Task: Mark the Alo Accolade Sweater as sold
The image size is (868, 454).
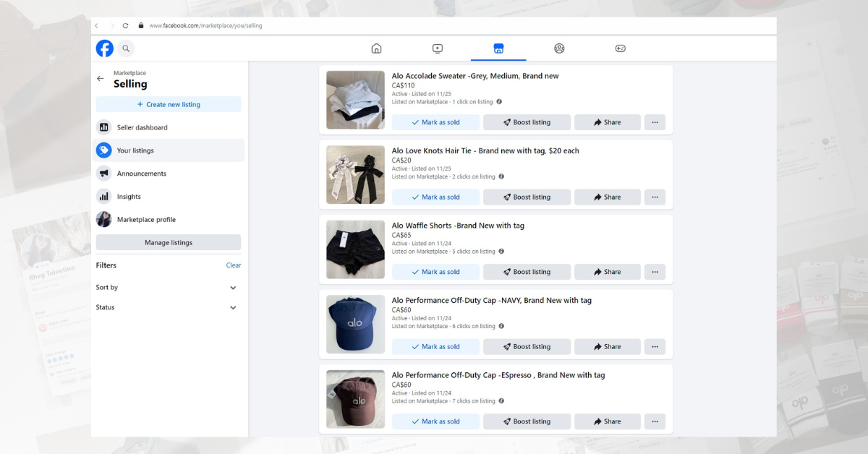Action: tap(435, 122)
